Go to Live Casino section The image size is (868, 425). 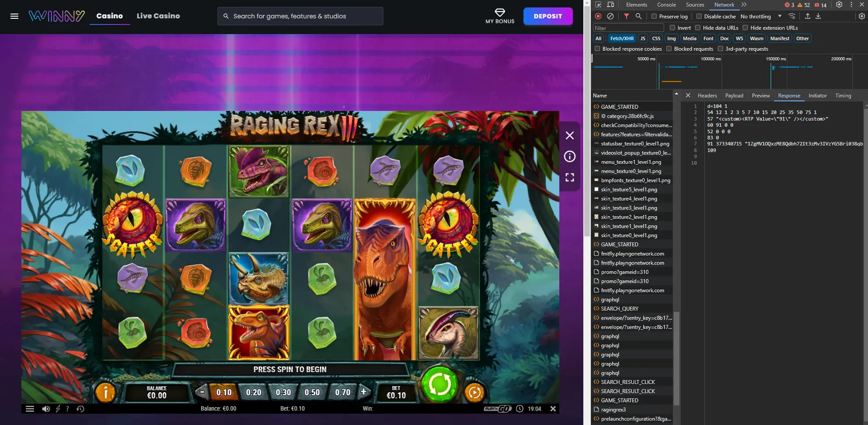pos(158,16)
